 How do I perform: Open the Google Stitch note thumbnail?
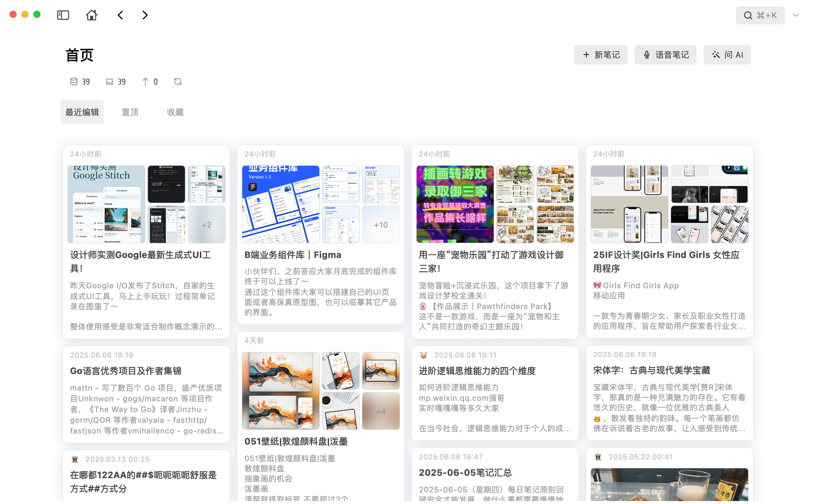pos(105,204)
